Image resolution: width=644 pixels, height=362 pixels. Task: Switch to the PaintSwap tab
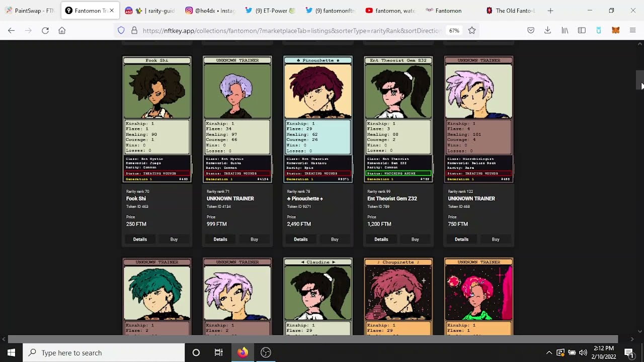[x=29, y=11]
